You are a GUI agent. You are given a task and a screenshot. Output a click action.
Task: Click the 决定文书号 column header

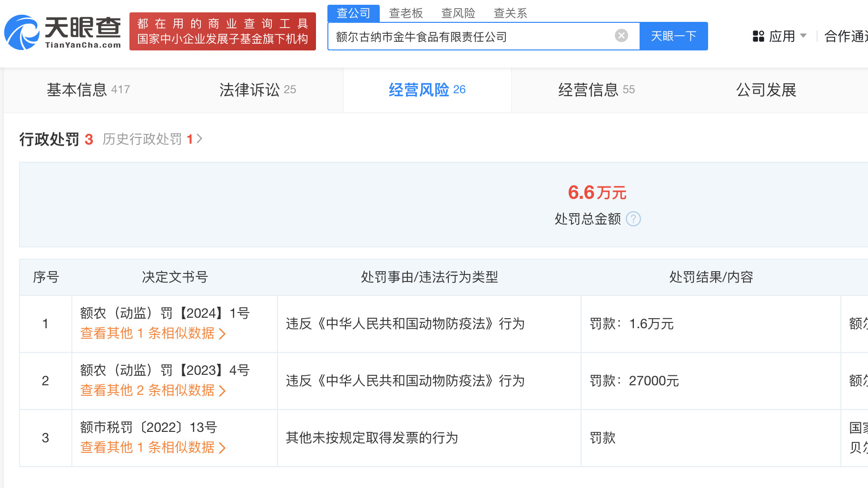coord(175,277)
